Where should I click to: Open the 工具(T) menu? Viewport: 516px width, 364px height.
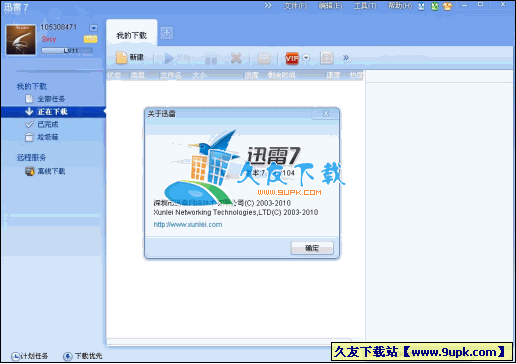point(365,6)
